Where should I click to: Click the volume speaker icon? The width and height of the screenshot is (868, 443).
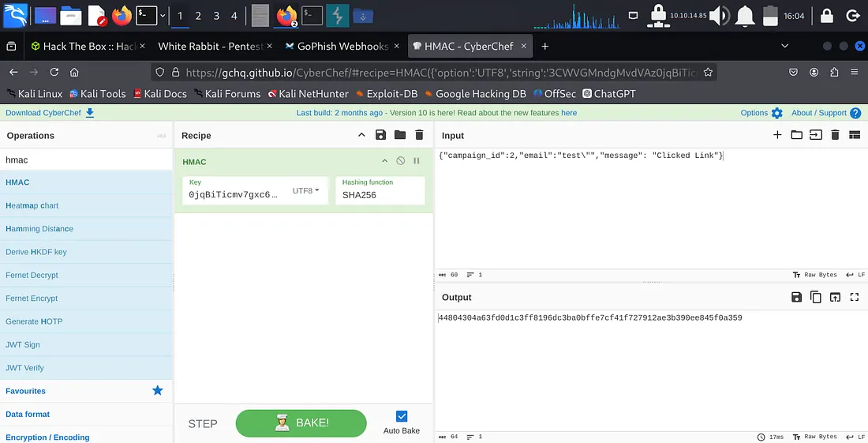720,16
